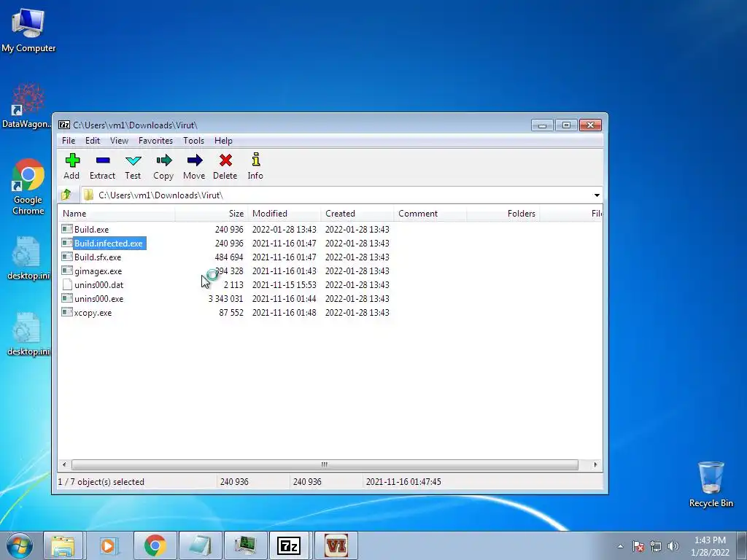The height and width of the screenshot is (560, 747).
Task: Click the red Delete icon
Action: click(225, 160)
